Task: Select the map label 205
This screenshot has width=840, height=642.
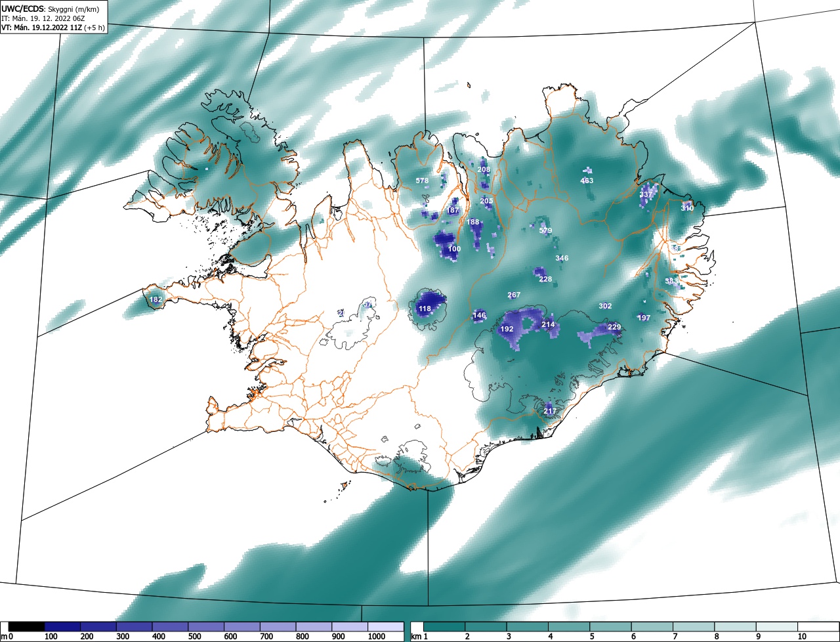Action: pos(486,201)
